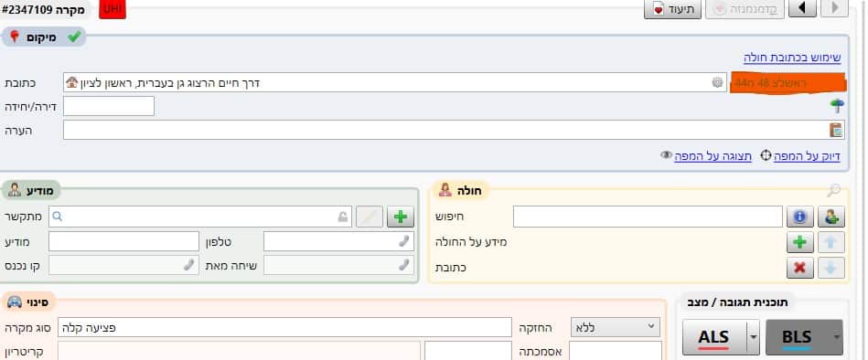The width and height of the screenshot is (868, 360).
Task: Select the BLS response plan button
Action: click(x=797, y=337)
